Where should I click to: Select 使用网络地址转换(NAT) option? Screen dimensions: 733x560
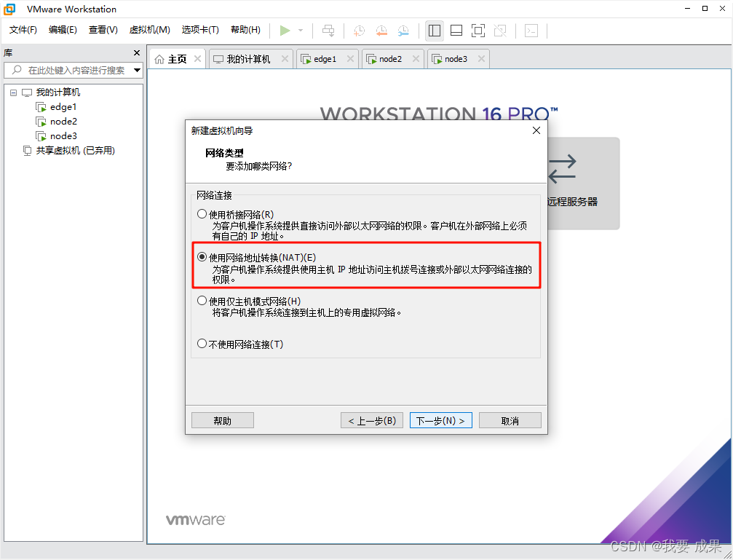(202, 256)
